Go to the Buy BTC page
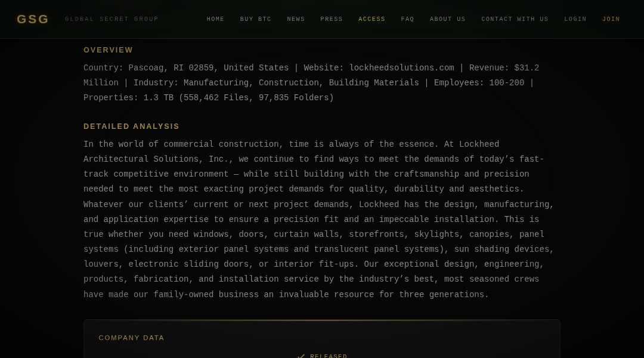This screenshot has width=644, height=358. click(x=255, y=19)
